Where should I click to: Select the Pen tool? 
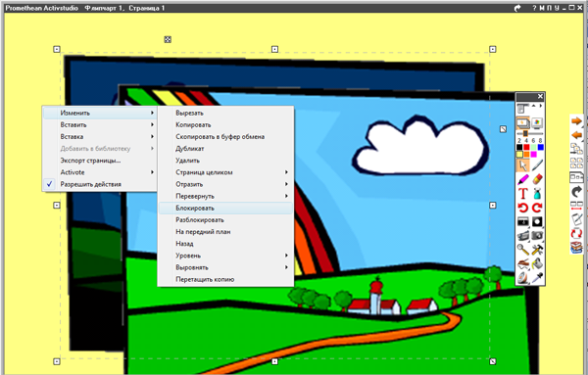537,165
